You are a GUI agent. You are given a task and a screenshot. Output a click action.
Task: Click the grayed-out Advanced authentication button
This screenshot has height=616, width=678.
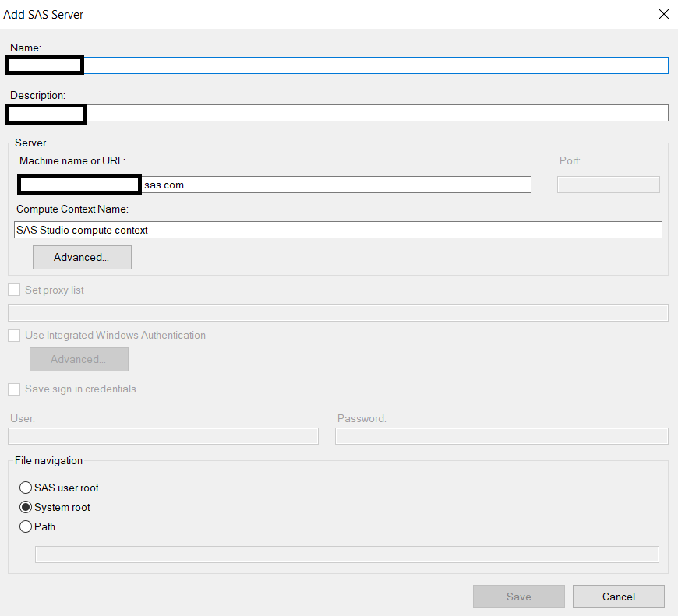(79, 359)
